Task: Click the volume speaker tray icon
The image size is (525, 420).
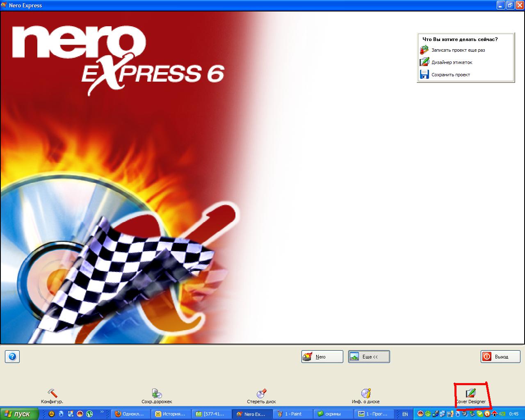Action: (x=465, y=414)
